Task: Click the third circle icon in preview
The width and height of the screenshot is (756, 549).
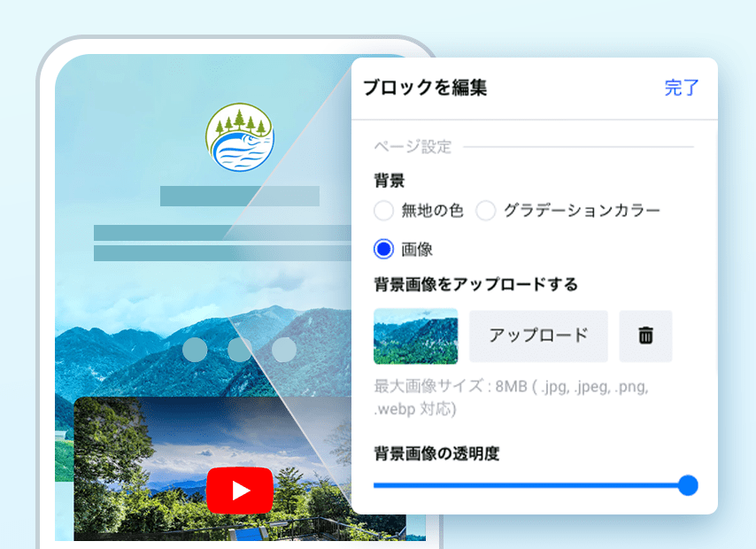Action: coord(284,350)
